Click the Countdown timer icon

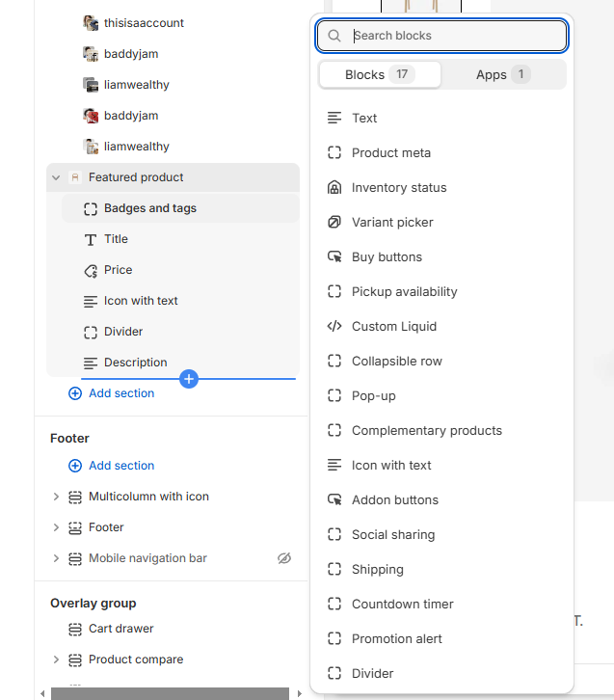[334, 604]
